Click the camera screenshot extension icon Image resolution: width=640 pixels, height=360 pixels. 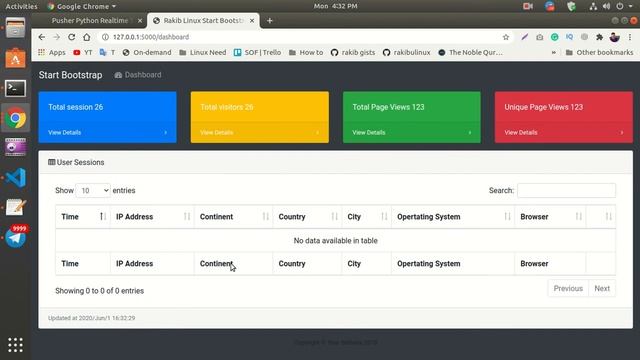(540, 37)
